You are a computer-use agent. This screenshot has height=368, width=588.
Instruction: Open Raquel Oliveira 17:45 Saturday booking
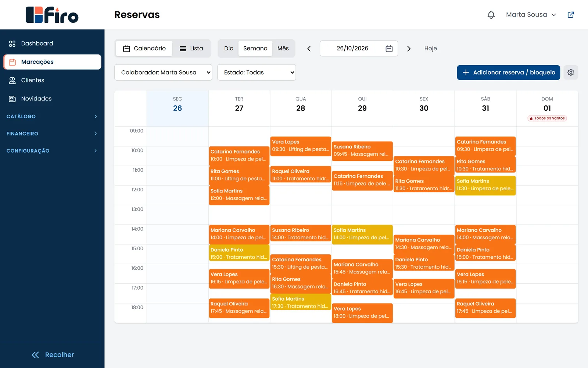pyautogui.click(x=485, y=308)
